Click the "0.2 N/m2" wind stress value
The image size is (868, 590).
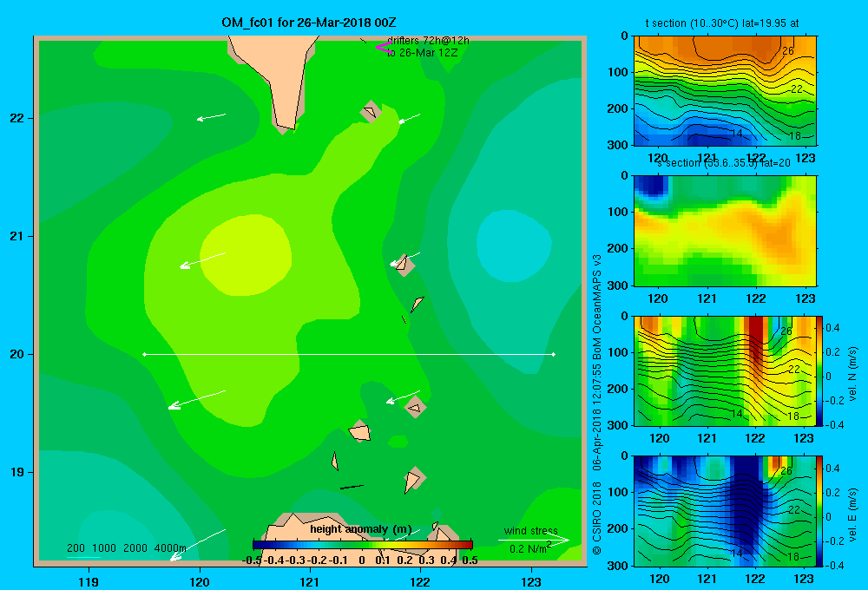[529, 548]
